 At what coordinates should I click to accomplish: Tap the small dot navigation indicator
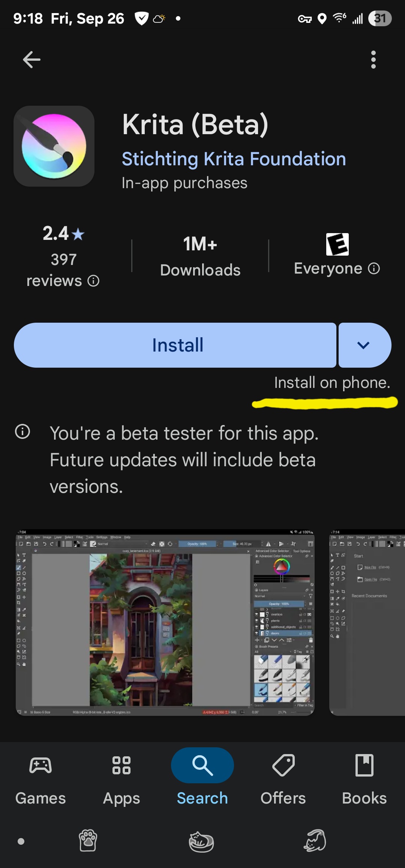21,841
